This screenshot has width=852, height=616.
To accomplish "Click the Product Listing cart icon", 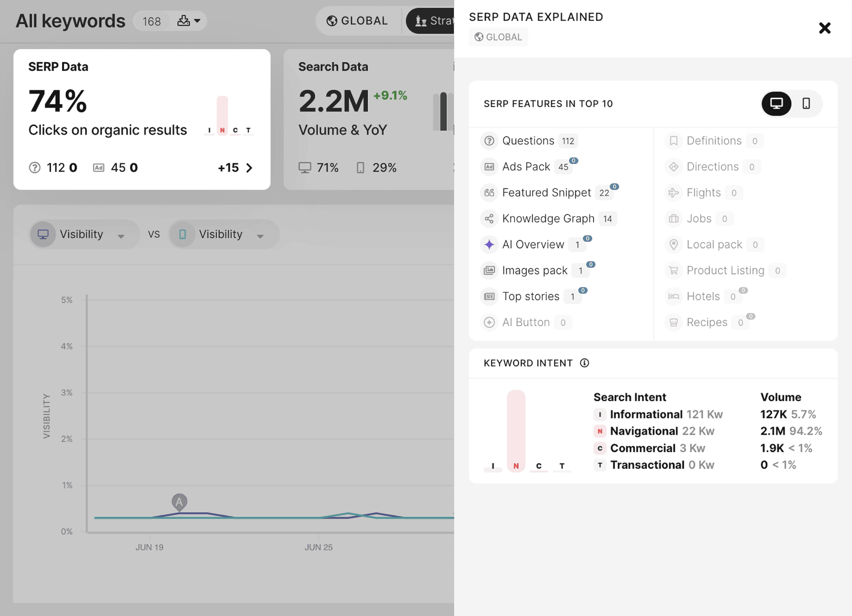I will pyautogui.click(x=674, y=270).
